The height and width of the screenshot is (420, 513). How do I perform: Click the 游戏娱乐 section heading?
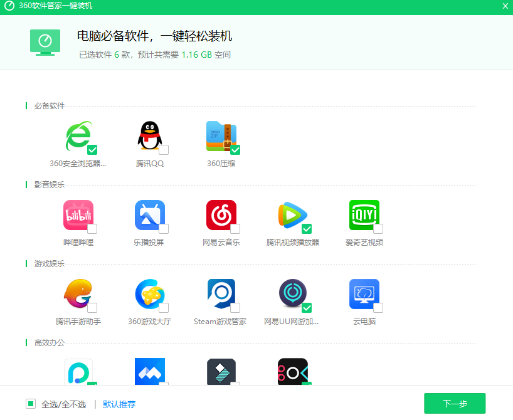pyautogui.click(x=50, y=264)
